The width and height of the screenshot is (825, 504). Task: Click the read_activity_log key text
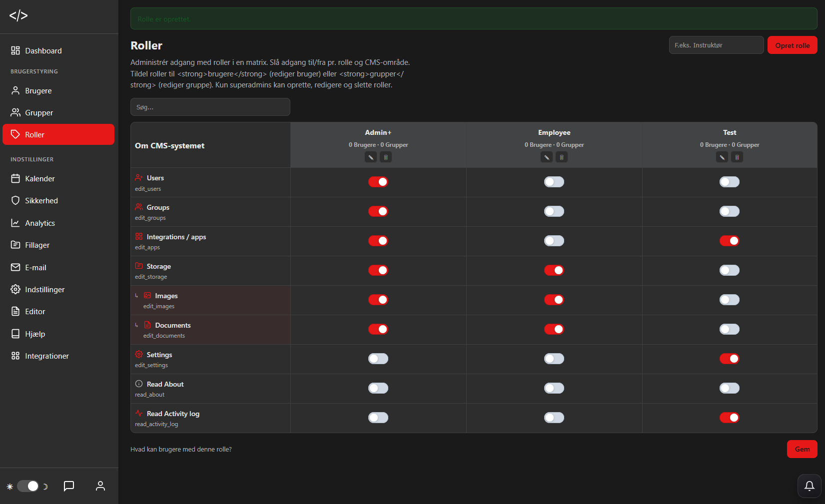point(156,424)
